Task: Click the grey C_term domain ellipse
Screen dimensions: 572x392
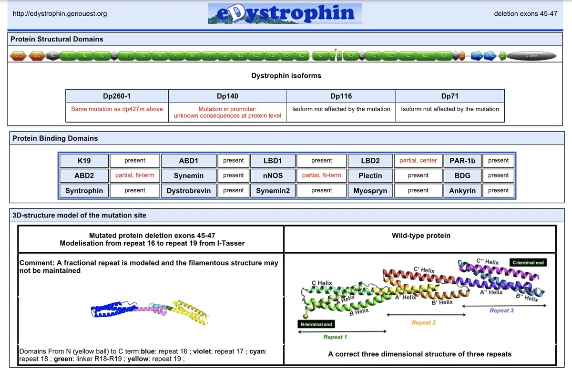Action: (x=531, y=56)
